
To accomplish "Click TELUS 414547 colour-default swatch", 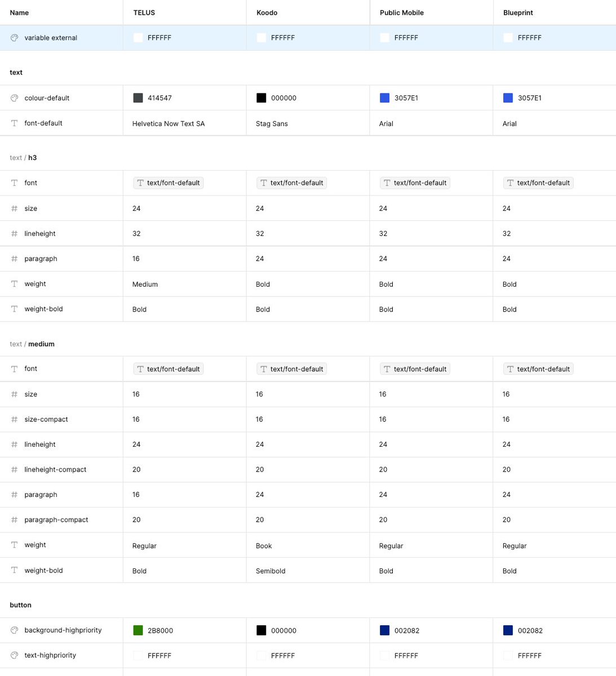I will click(x=138, y=98).
